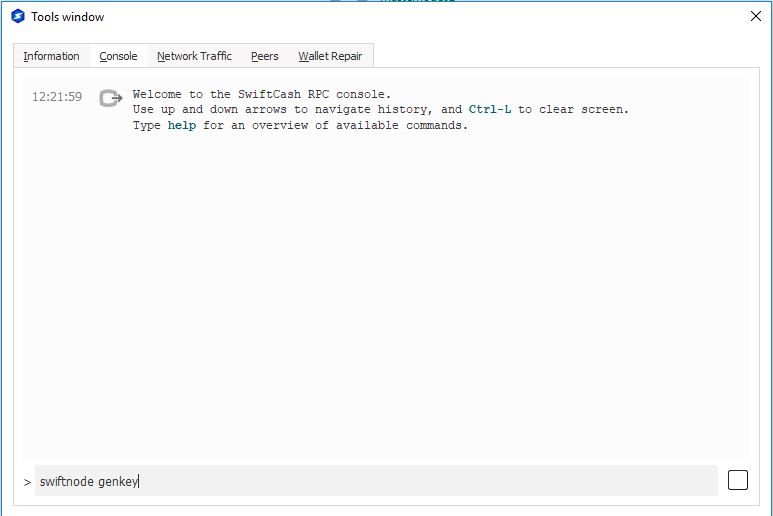Image resolution: width=773 pixels, height=516 pixels.
Task: Click the console command input field
Action: (376, 481)
